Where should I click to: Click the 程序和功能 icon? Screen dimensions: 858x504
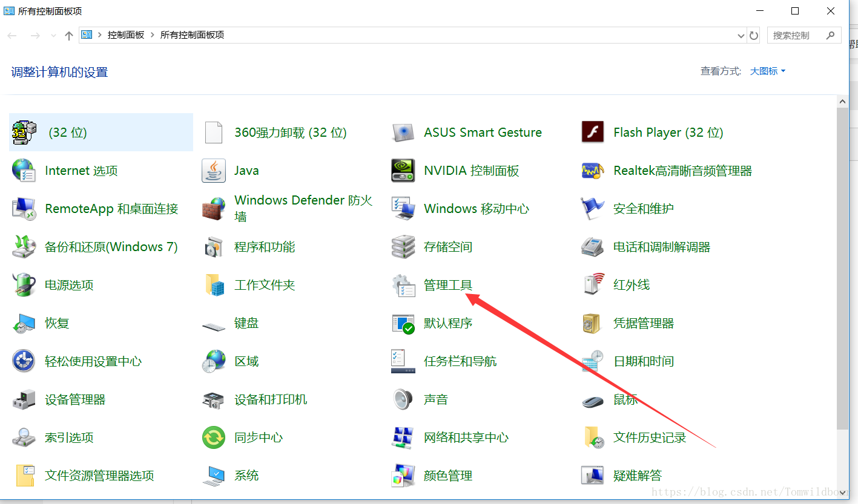214,247
